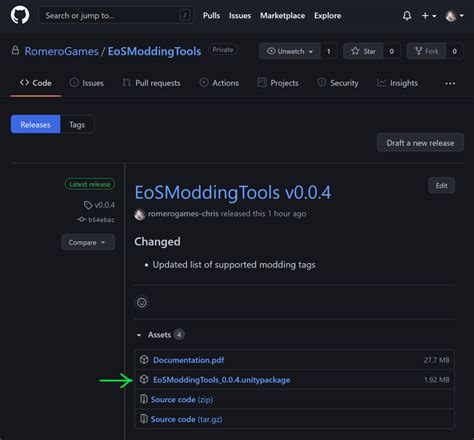The height and width of the screenshot is (440, 474).
Task: Select the Releases toggle button
Action: [x=35, y=124]
